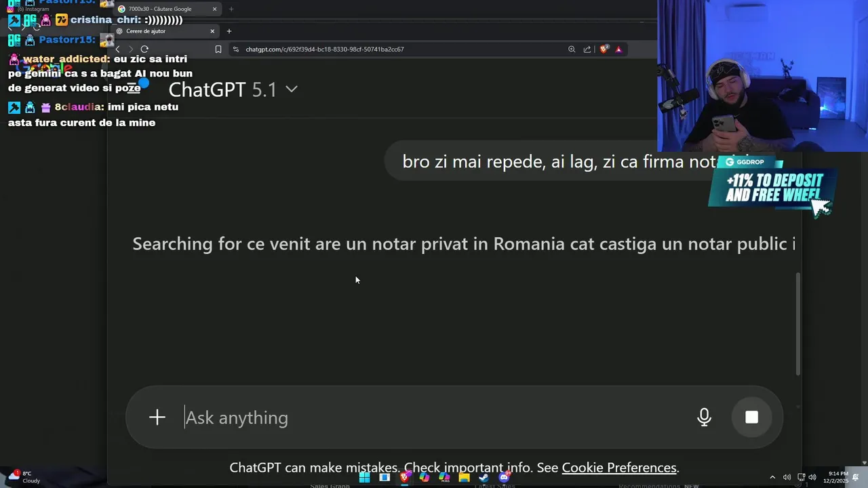Open Brave Rewards triangle icon

[x=618, y=49]
